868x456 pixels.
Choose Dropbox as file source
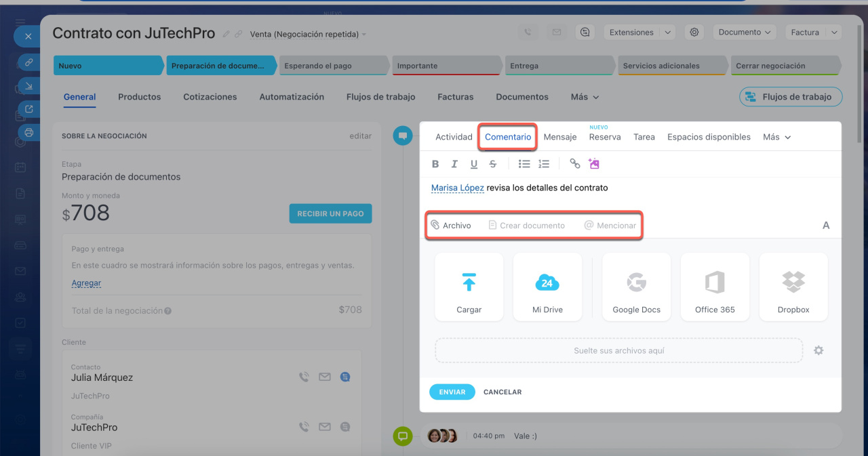793,287
